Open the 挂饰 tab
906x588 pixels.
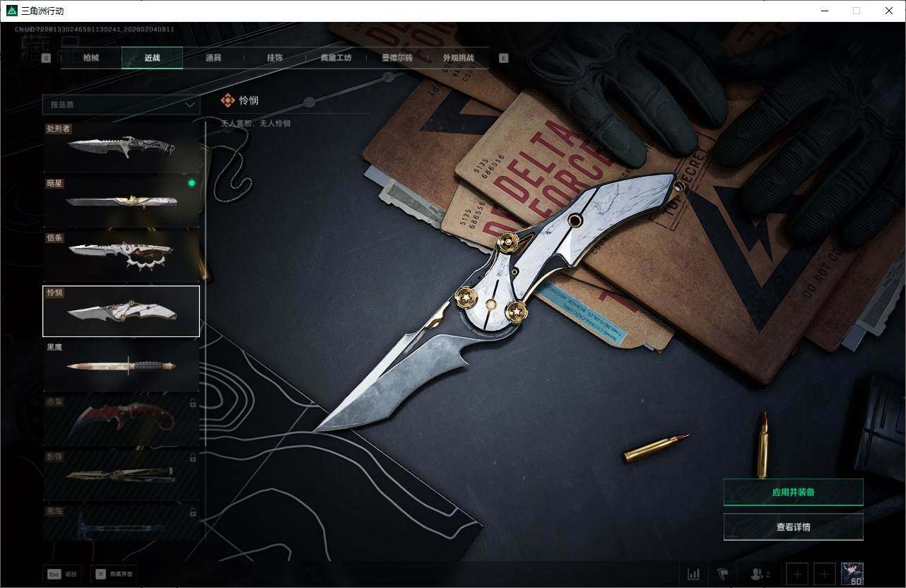[x=275, y=58]
